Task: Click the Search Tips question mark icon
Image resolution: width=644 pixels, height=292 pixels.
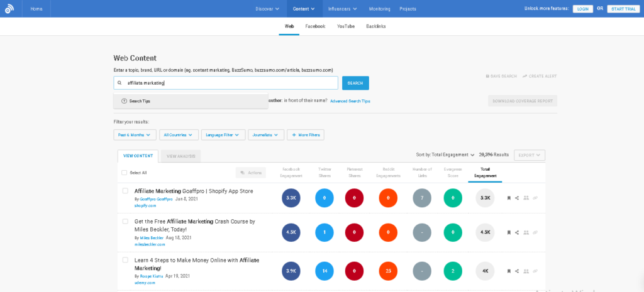Action: (x=124, y=101)
